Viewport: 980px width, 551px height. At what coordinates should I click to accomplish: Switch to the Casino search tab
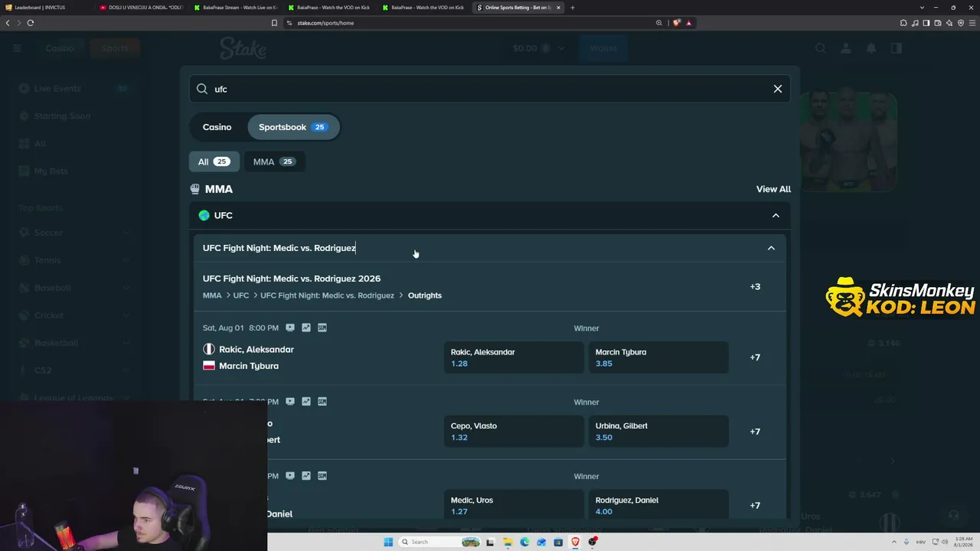coord(217,127)
